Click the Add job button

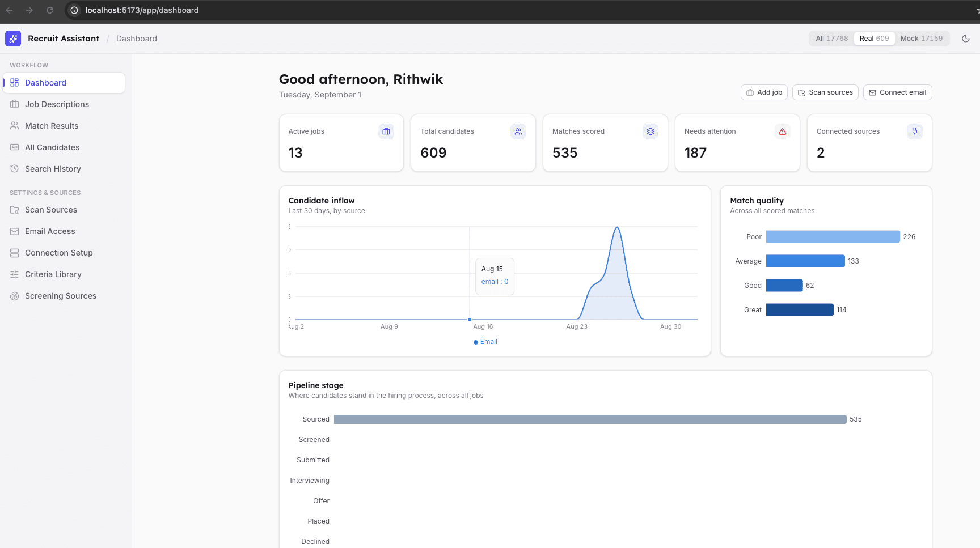tap(764, 92)
